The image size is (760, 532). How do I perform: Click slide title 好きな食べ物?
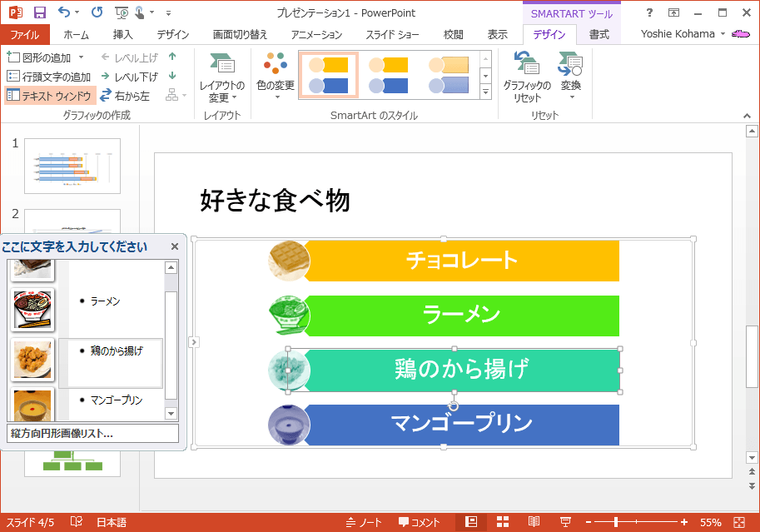(275, 201)
